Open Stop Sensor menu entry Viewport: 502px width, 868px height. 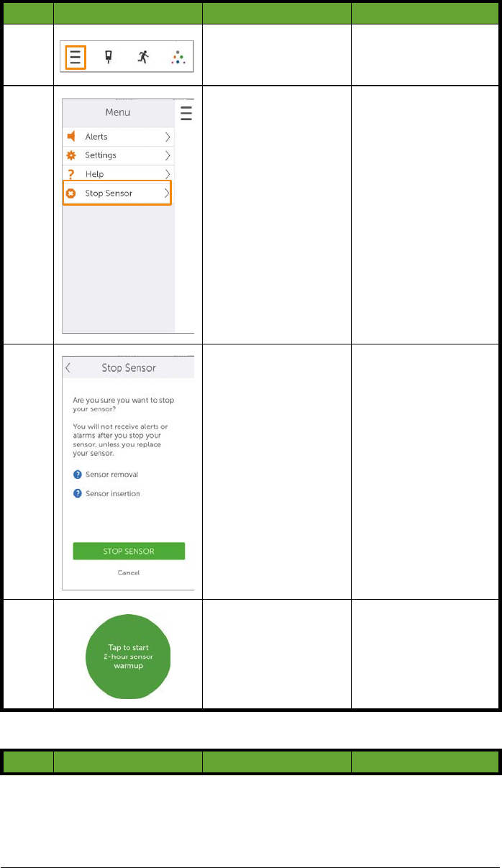coord(117,193)
